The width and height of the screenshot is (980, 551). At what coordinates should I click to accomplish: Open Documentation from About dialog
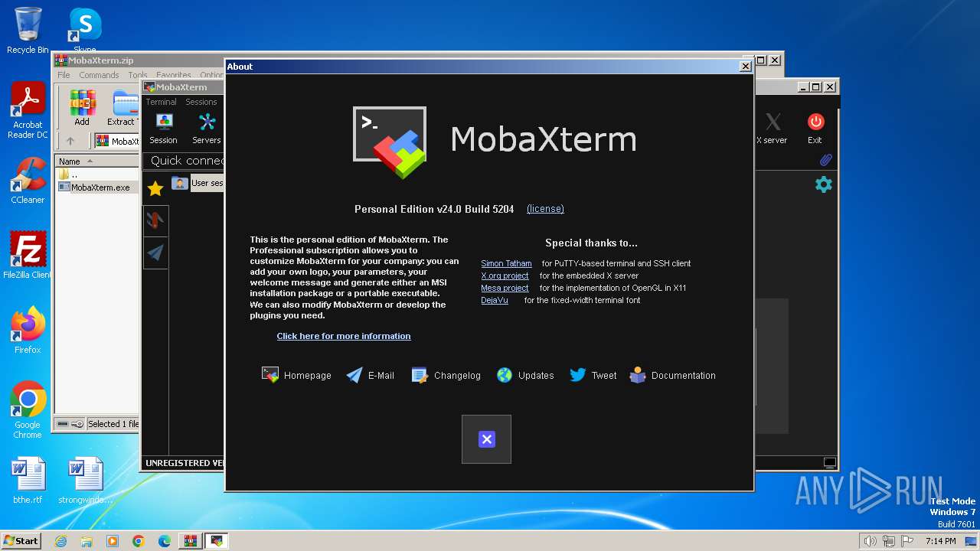(672, 376)
